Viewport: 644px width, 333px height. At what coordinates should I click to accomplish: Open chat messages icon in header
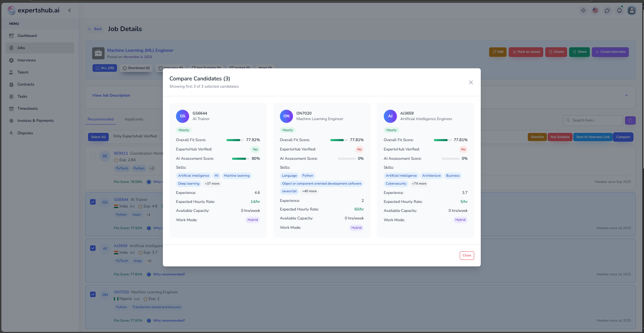[x=607, y=10]
